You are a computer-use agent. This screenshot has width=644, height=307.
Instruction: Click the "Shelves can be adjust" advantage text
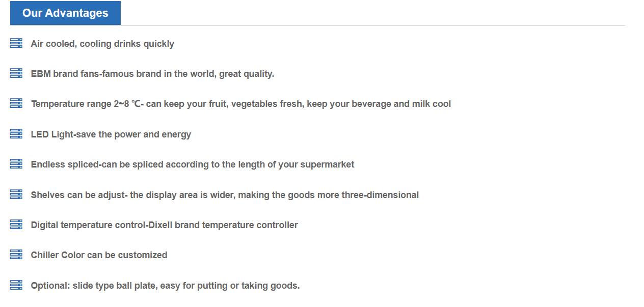(225, 195)
